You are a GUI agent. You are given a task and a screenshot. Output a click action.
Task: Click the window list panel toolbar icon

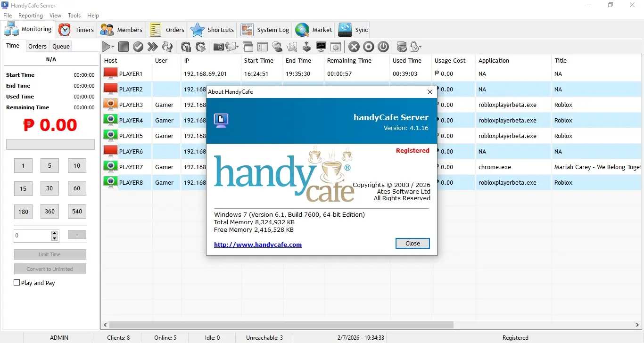pyautogui.click(x=263, y=47)
